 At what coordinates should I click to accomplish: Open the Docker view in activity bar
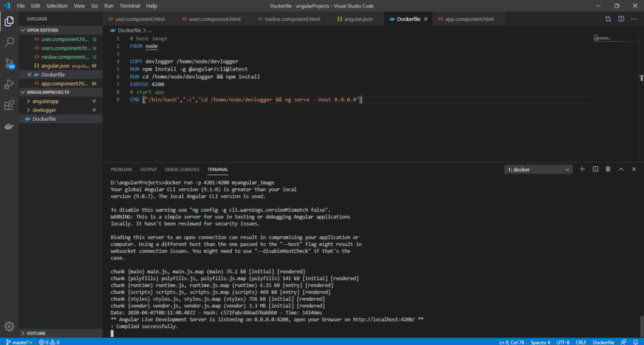coord(9,127)
